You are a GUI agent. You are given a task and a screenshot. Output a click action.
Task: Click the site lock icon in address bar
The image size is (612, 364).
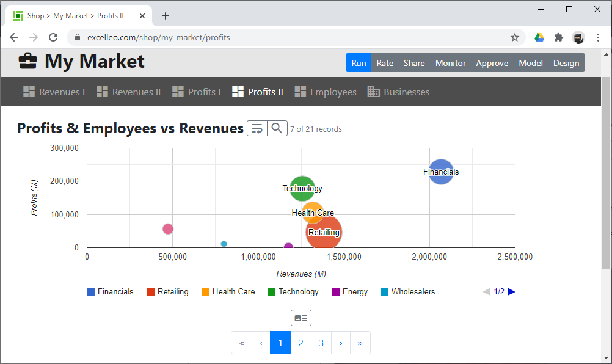(78, 37)
